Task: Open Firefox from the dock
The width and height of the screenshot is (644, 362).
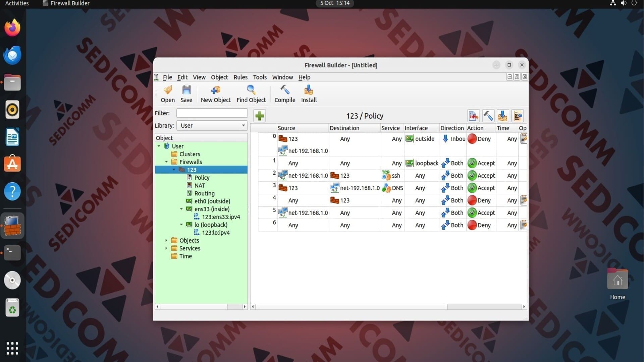Action: pyautogui.click(x=12, y=27)
